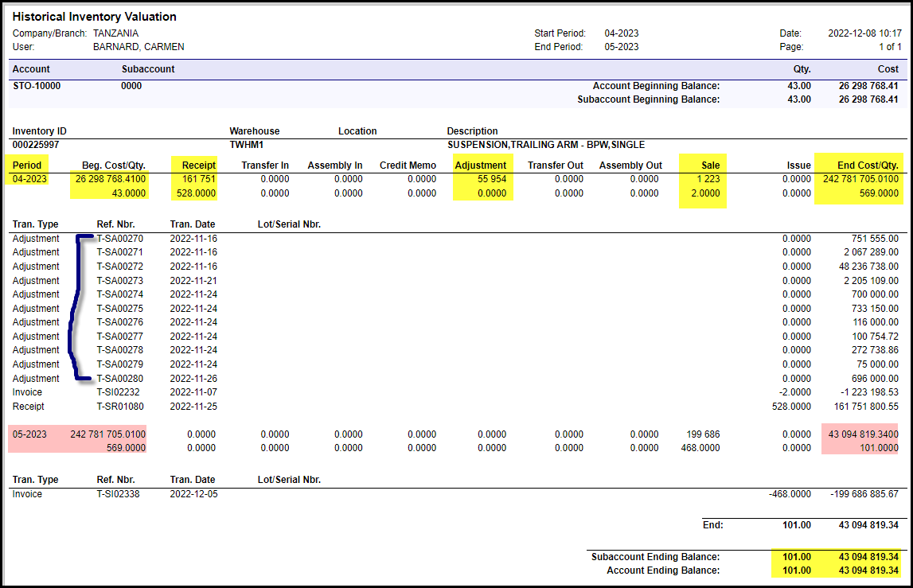
Task: Open reference number T-SA00270
Action: click(x=120, y=238)
